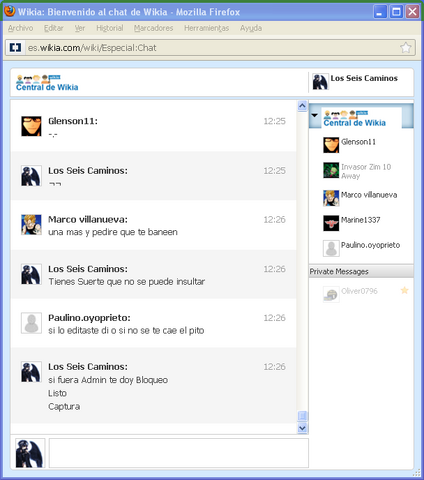The height and width of the screenshot is (480, 424).
Task: Click the Firefox logo in the title bar
Action: point(10,11)
